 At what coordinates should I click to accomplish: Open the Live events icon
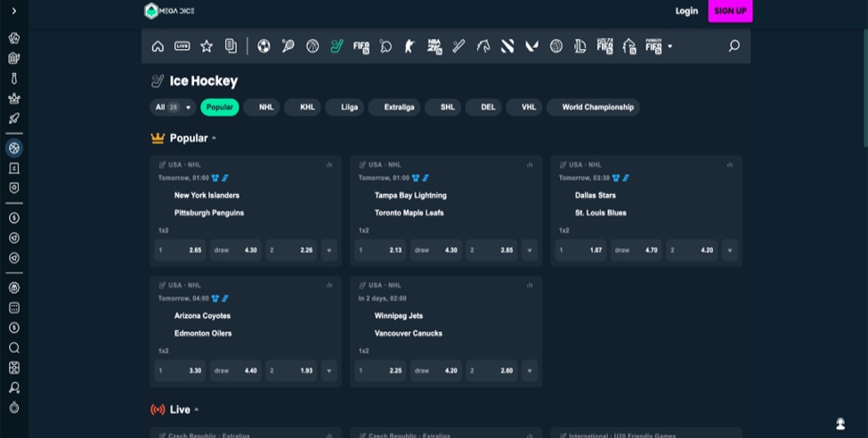182,46
